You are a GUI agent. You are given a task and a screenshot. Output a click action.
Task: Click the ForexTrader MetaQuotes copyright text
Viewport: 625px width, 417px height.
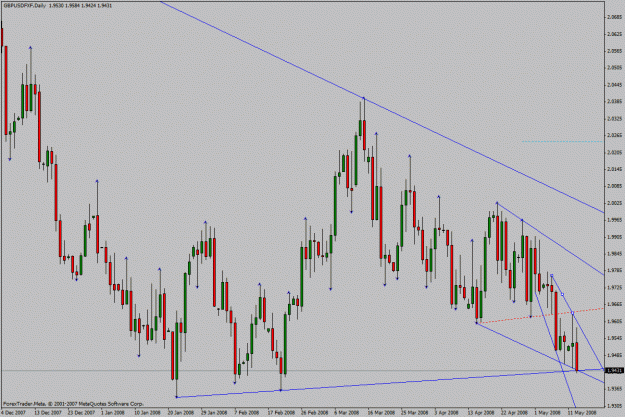[x=73, y=404]
